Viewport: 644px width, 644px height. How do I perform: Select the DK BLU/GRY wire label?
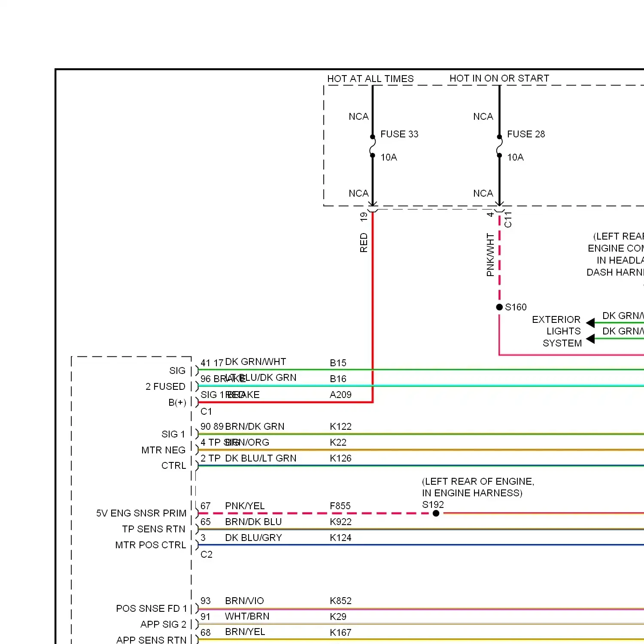coord(253,538)
